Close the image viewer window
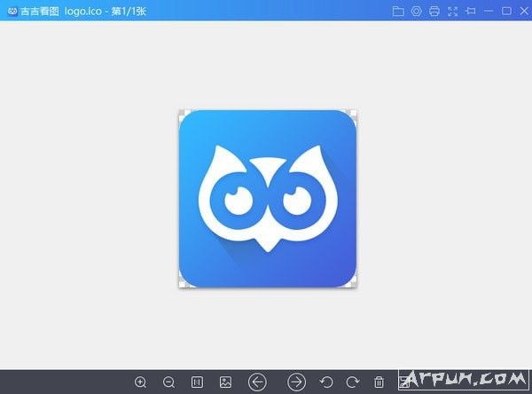 pyautogui.click(x=524, y=12)
